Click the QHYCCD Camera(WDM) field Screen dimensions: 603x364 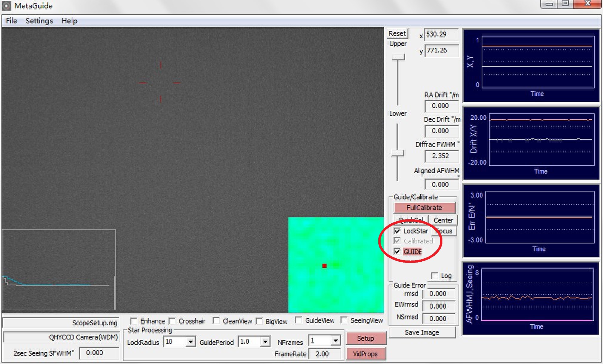[x=61, y=337]
